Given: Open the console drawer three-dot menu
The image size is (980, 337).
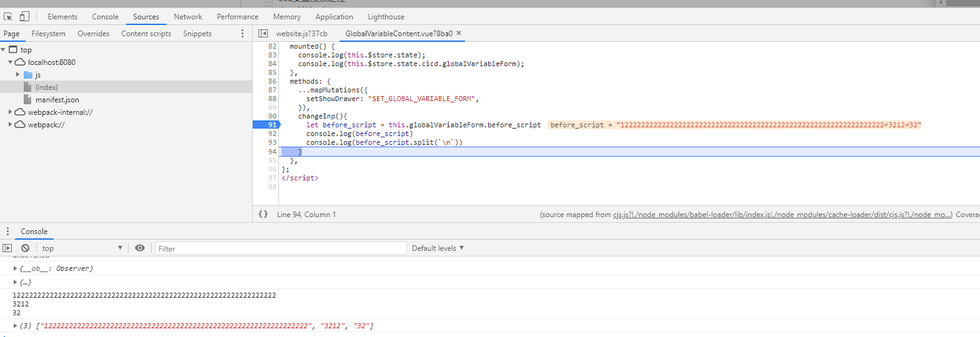Looking at the screenshot, I should pyautogui.click(x=7, y=231).
